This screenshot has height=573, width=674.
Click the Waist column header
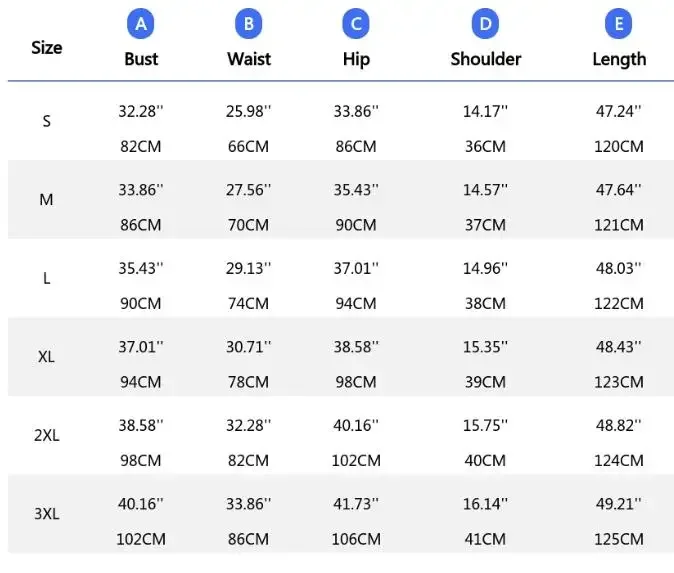[249, 59]
